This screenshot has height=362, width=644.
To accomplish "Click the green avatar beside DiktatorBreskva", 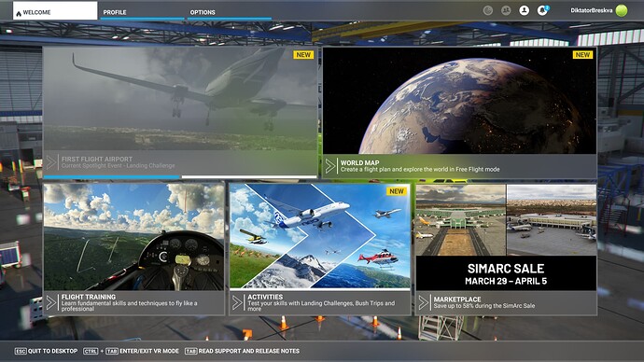I will pyautogui.click(x=622, y=10).
